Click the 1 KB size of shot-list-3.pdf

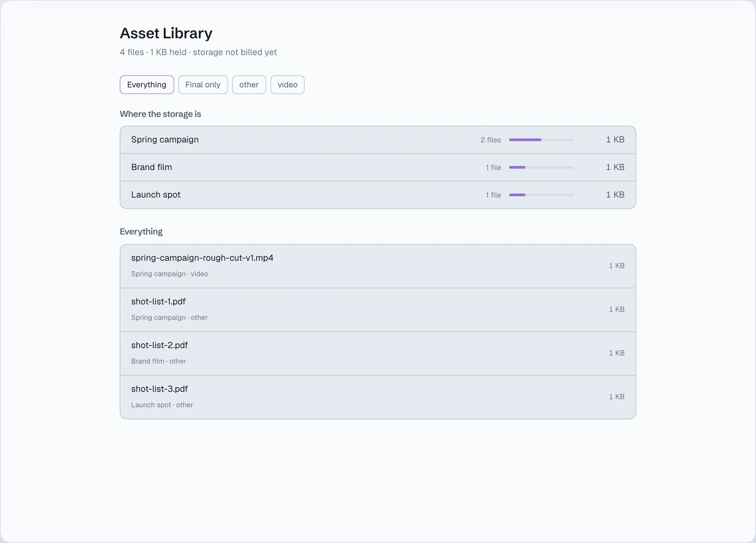617,397
